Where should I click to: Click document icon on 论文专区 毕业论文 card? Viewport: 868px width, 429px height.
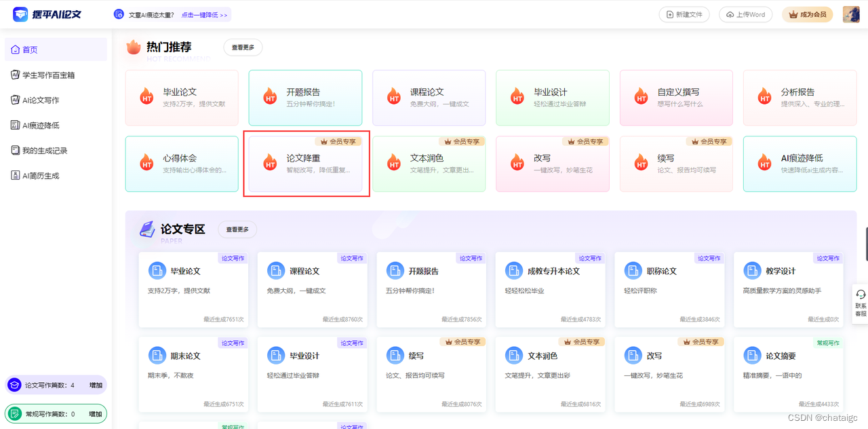click(x=157, y=271)
